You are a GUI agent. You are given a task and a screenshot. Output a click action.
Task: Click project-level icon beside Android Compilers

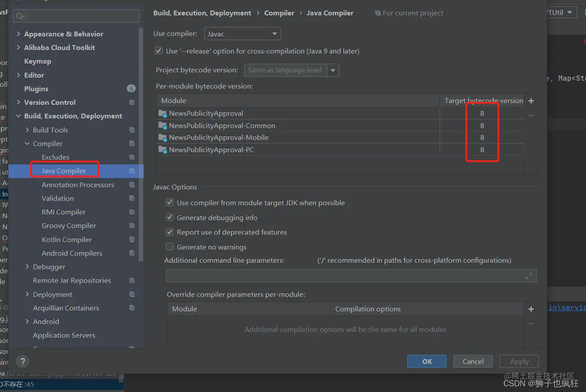[132, 253]
